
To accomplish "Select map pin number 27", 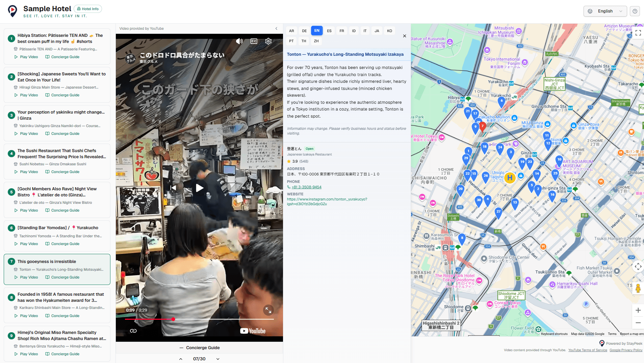I will click(x=498, y=213).
